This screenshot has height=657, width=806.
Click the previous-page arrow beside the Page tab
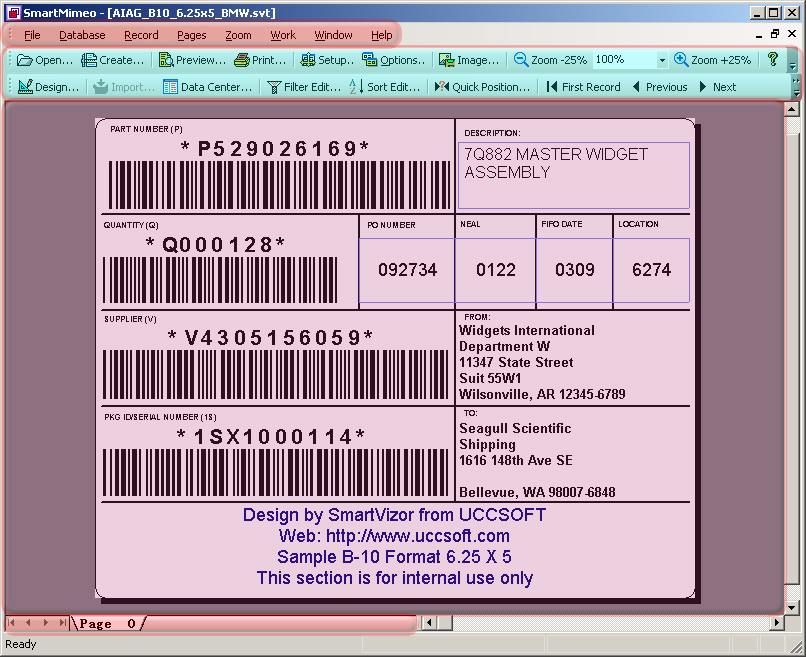coord(29,623)
